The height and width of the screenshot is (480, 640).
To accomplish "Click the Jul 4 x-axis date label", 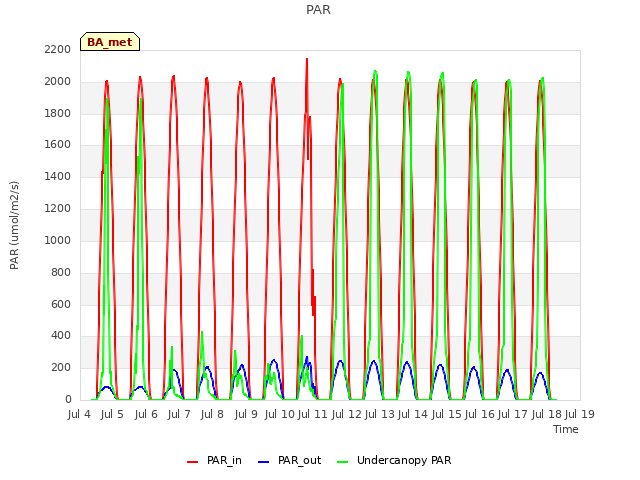I will 79,414.
